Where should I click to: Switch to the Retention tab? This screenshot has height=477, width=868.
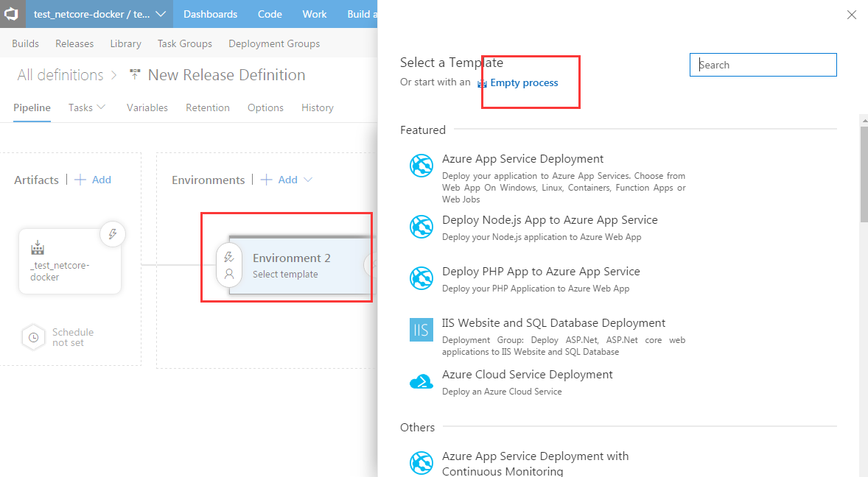point(208,107)
